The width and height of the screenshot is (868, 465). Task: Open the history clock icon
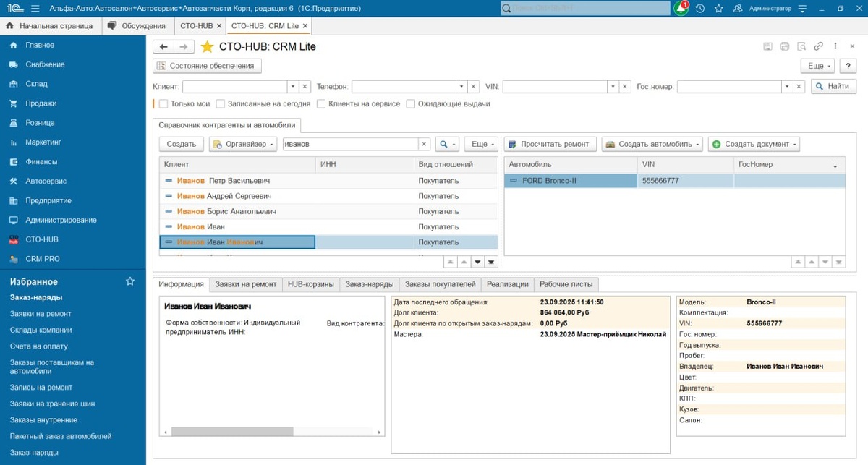700,9
